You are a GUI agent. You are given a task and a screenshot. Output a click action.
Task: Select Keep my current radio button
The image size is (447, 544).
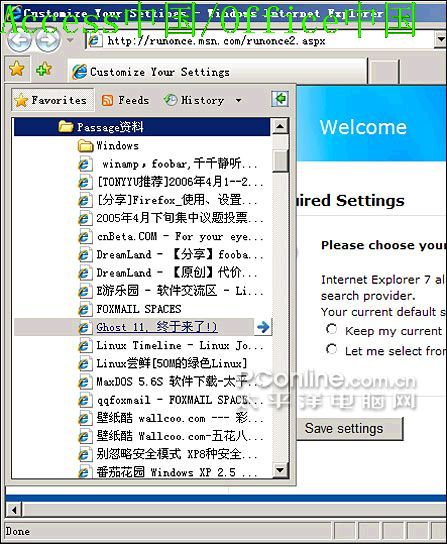[x=331, y=329]
